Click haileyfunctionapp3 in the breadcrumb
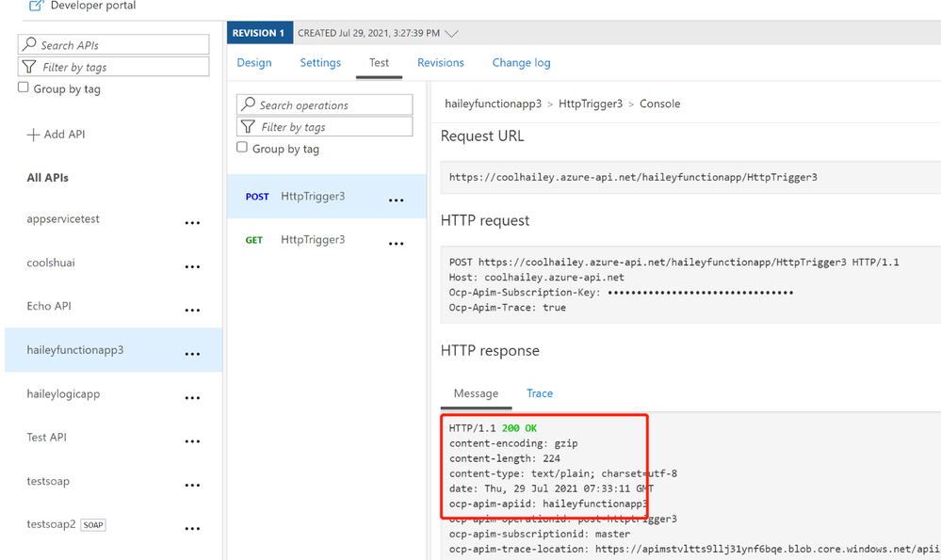 [494, 104]
